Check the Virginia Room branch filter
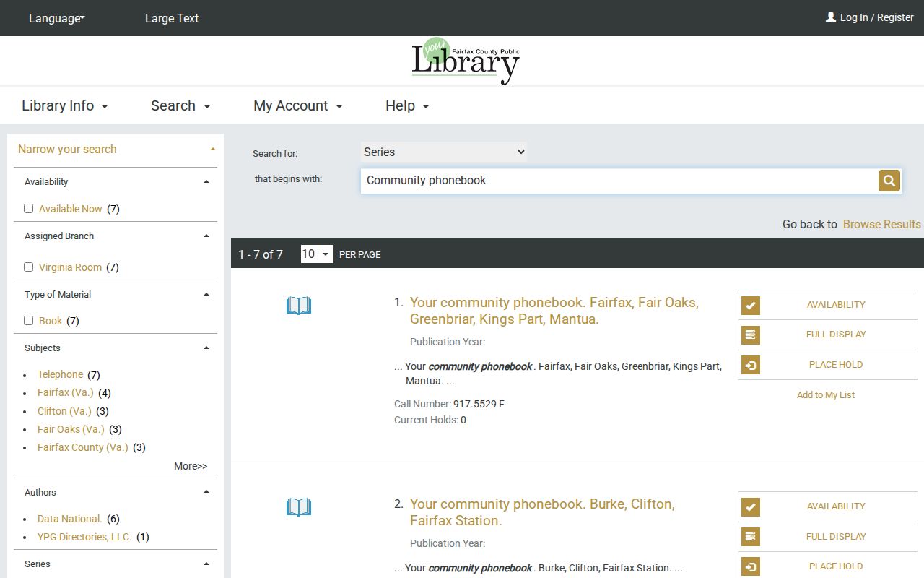The image size is (924, 578). tap(29, 267)
